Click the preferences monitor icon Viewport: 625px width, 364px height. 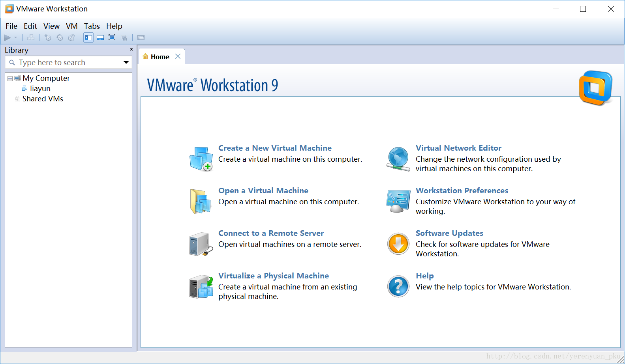click(x=398, y=201)
